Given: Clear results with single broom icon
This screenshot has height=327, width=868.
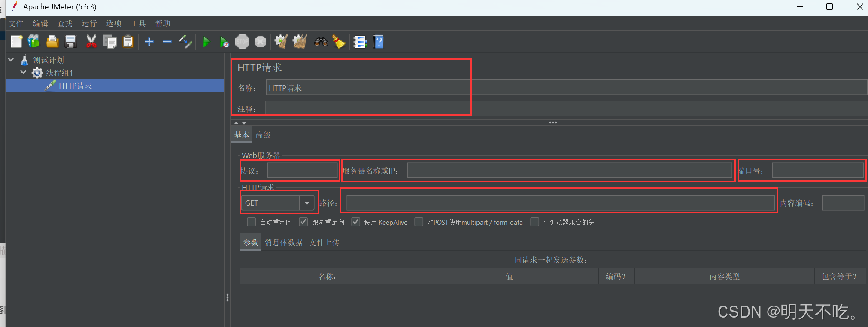Looking at the screenshot, I should [x=281, y=42].
